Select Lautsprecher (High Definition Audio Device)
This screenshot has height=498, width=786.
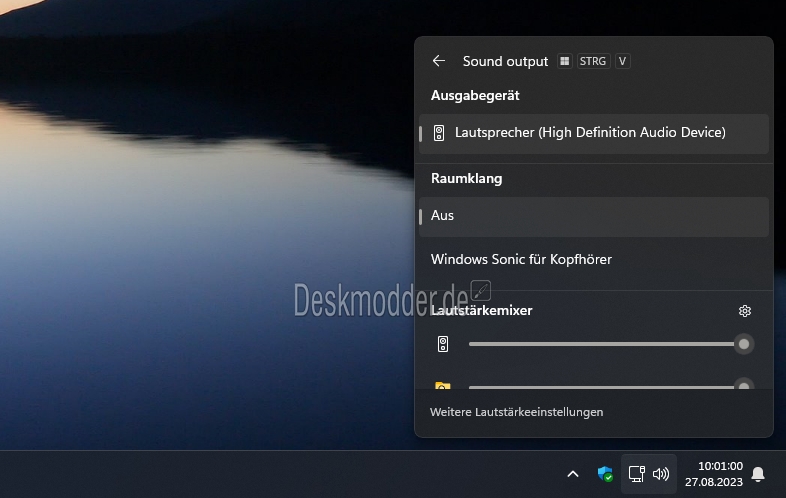[594, 133]
